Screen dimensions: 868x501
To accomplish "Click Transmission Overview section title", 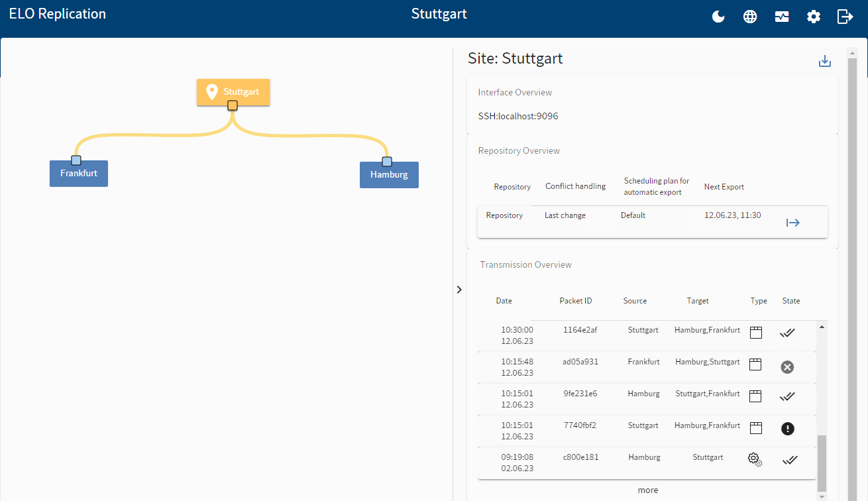I will 525,264.
